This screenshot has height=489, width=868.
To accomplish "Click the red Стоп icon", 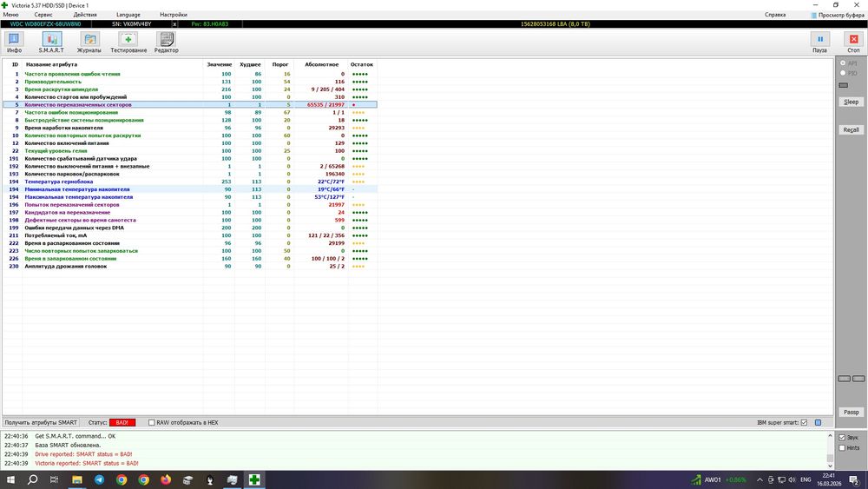I will [x=853, y=39].
